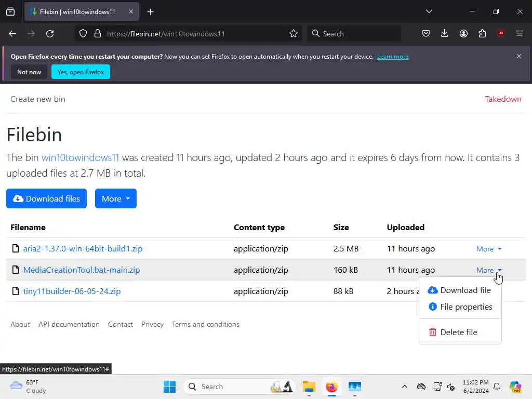This screenshot has height=399, width=532.
Task: Follow the Learn more link
Action: [x=393, y=57]
